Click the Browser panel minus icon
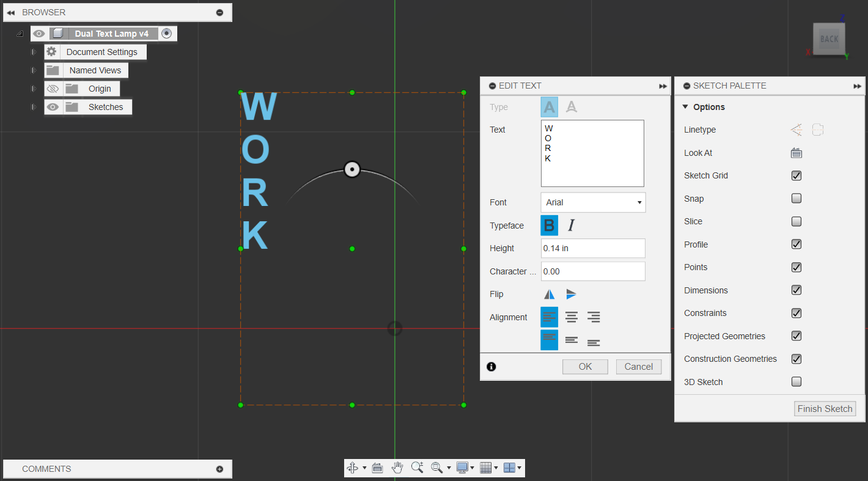This screenshot has width=868, height=481. [x=219, y=12]
